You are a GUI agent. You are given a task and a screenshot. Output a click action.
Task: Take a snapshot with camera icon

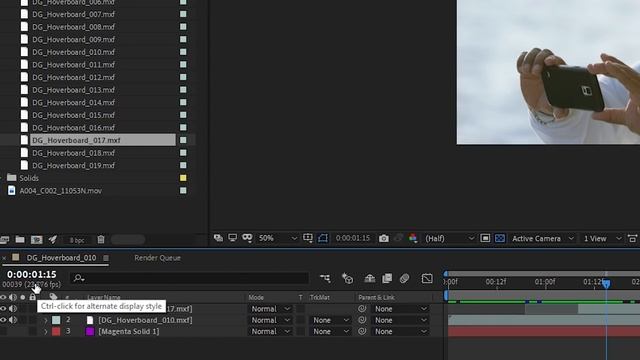coord(384,238)
